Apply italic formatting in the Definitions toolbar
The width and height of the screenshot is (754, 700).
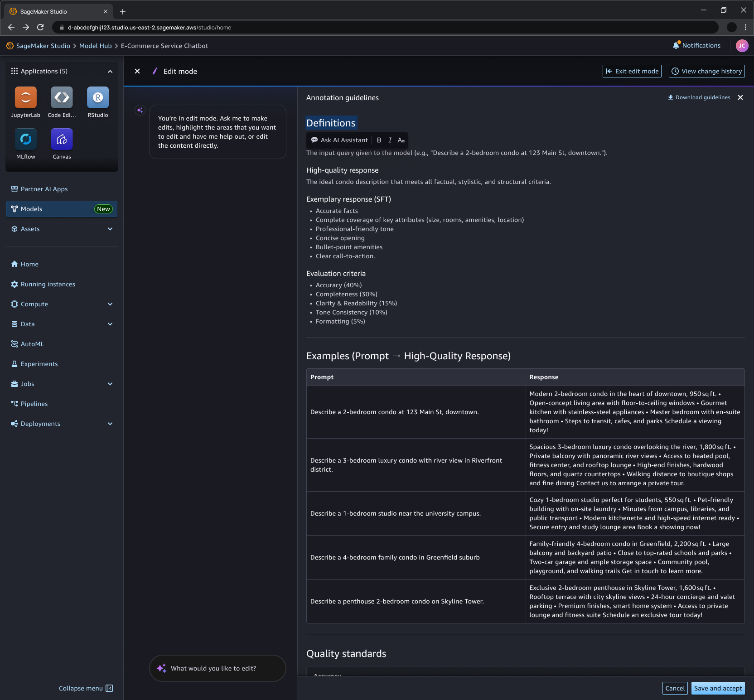tap(390, 140)
